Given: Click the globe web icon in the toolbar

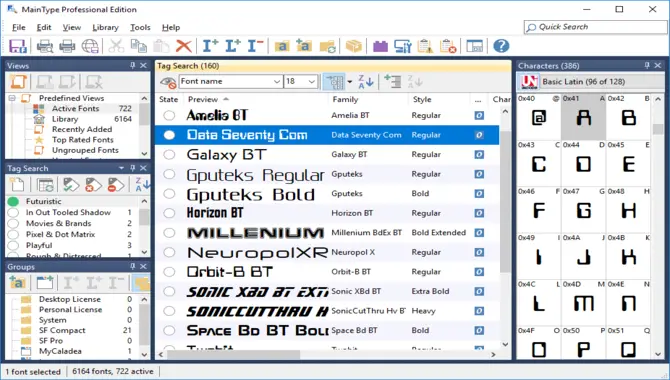Looking at the screenshot, I should [x=90, y=46].
